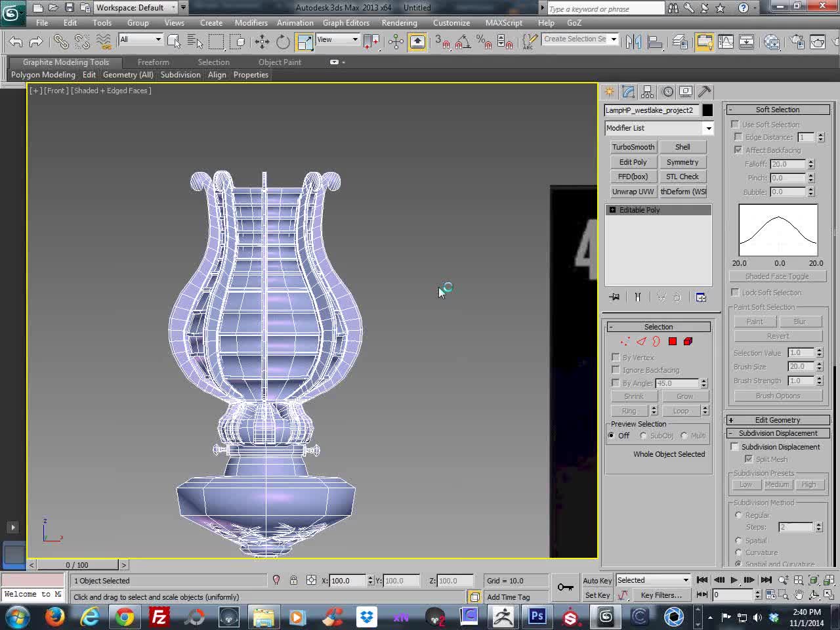Screen dimensions: 840x630
Task: Expand the Edit Geometry rollout
Action: 778,420
